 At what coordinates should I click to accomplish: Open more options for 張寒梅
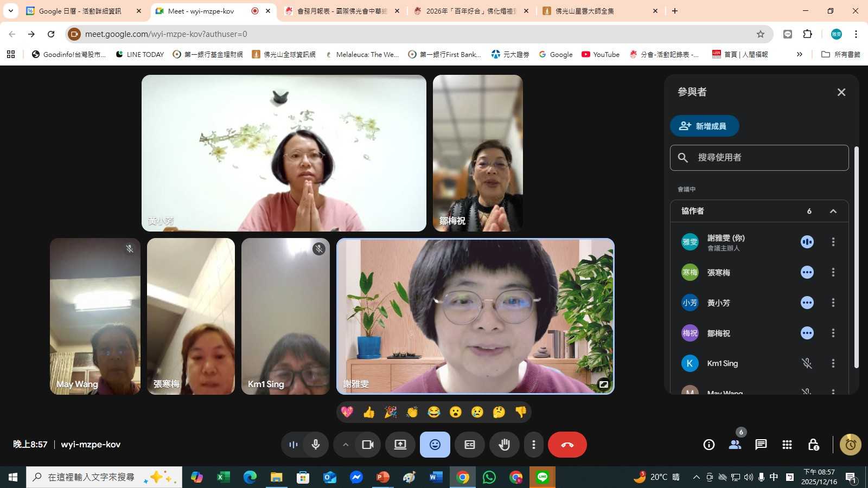[833, 272]
